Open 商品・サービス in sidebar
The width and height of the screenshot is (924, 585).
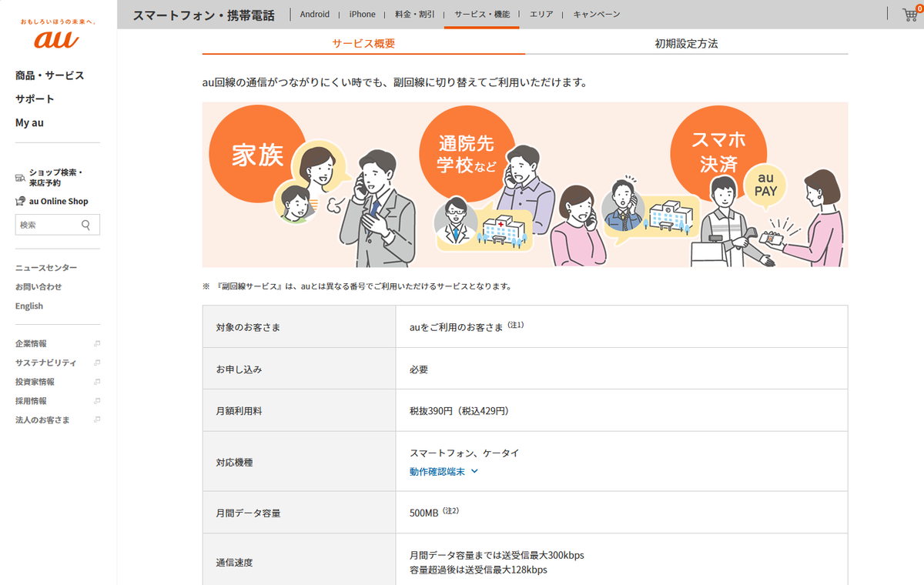[x=50, y=75]
